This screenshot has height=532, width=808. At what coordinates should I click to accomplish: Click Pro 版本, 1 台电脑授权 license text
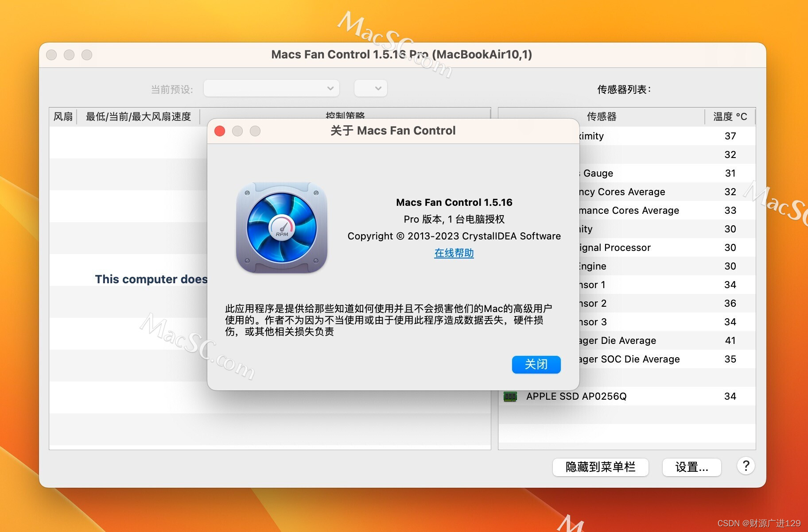point(454,220)
